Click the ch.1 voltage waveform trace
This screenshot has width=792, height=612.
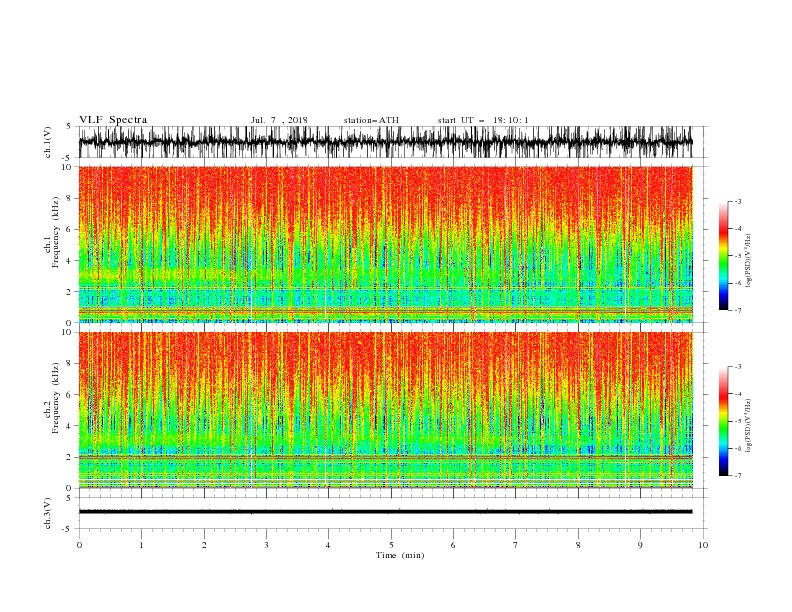click(385, 142)
